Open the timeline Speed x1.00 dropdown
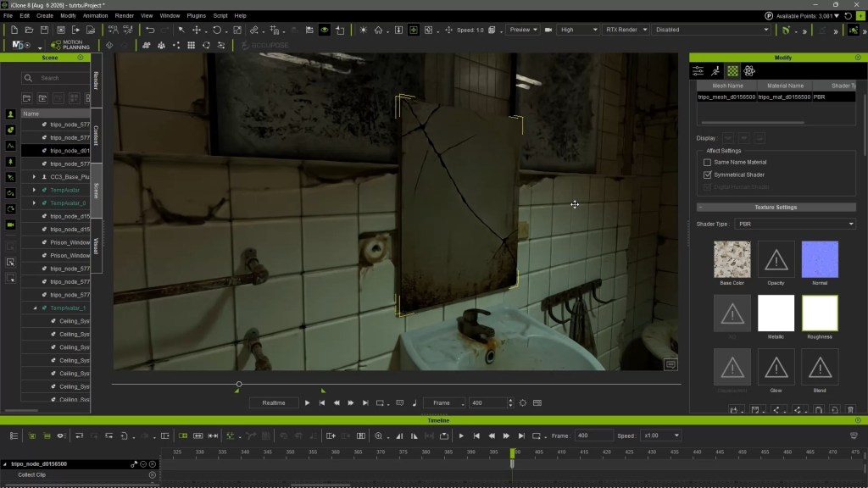868x488 pixels. click(x=660, y=435)
